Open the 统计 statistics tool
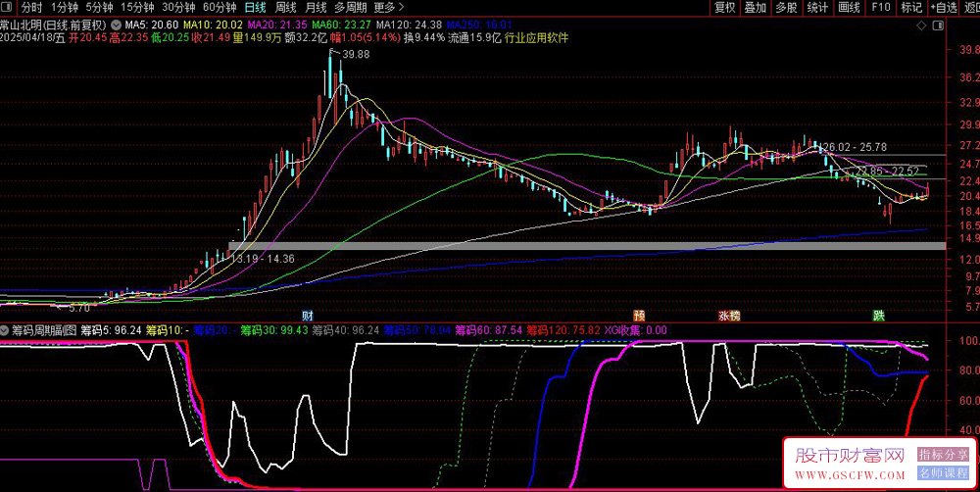Screen dimensions: 980x492 click(x=817, y=8)
